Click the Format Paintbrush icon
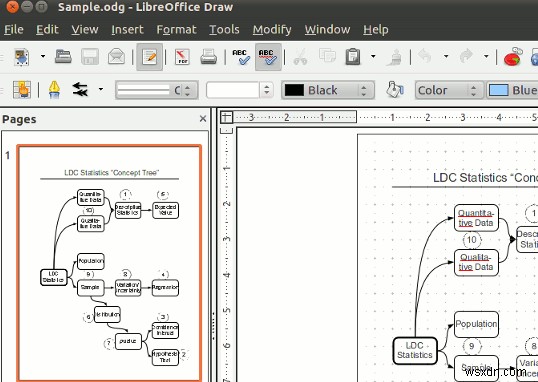This screenshot has width=538, height=382. pos(394,57)
